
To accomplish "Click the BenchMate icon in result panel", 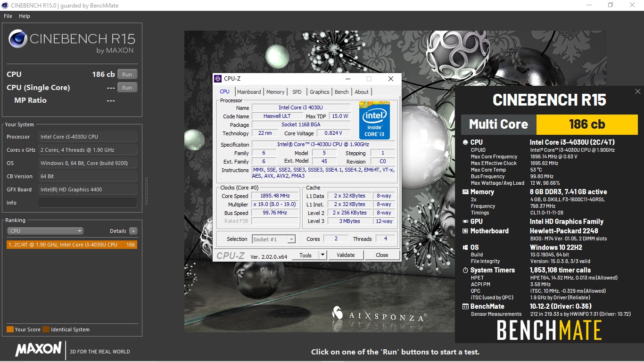I will pyautogui.click(x=465, y=306).
